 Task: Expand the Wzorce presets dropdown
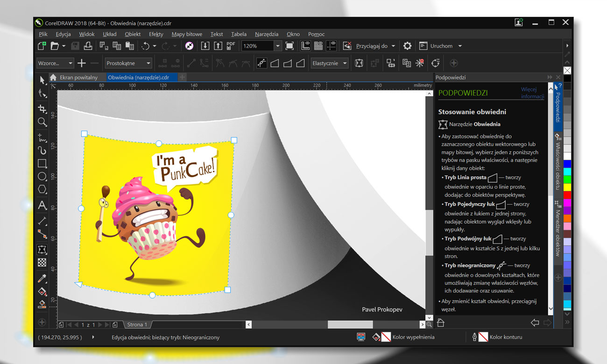pos(71,63)
